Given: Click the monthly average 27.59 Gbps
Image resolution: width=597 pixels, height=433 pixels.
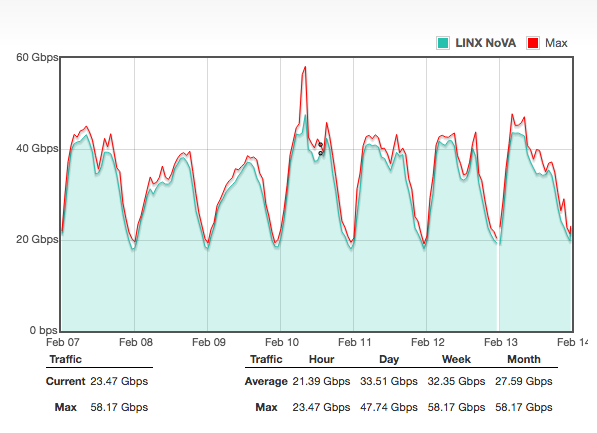Looking at the screenshot, I should click(x=524, y=381).
